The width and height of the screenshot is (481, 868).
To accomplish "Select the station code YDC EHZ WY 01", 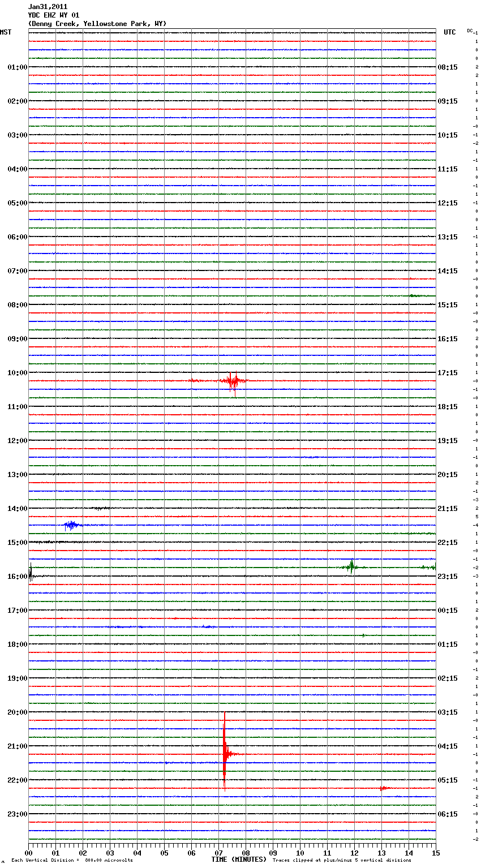I will [54, 15].
